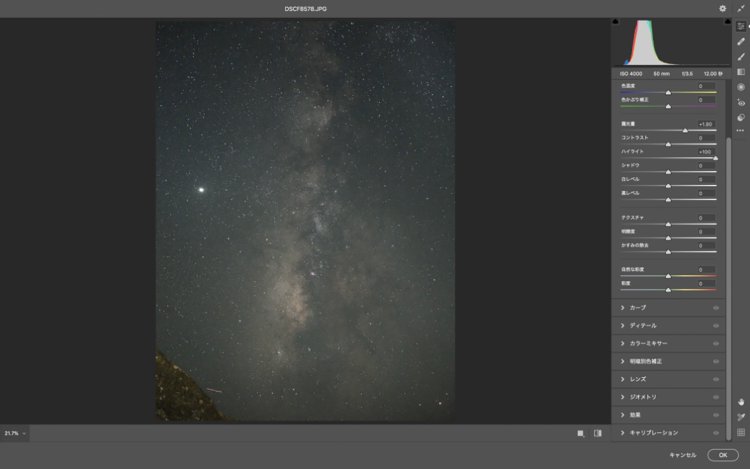Select the Edit panel icon
The image size is (750, 469).
tap(741, 26)
